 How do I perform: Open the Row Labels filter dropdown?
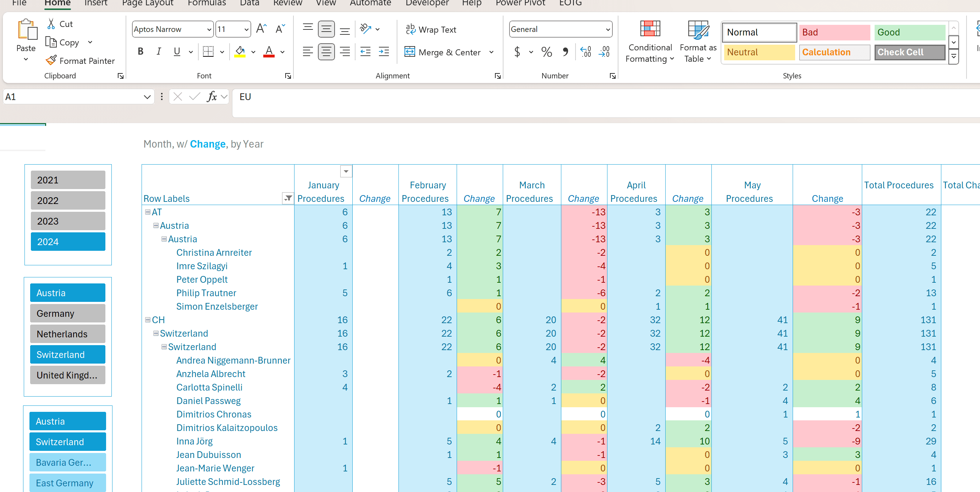click(x=288, y=198)
